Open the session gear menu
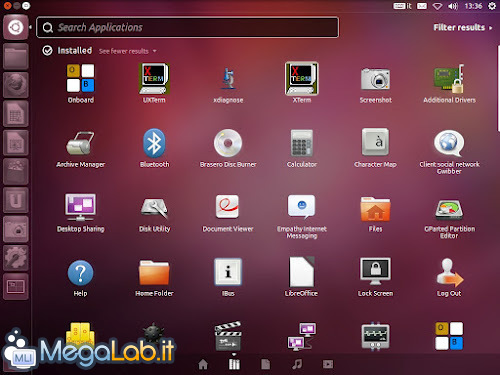 492,6
